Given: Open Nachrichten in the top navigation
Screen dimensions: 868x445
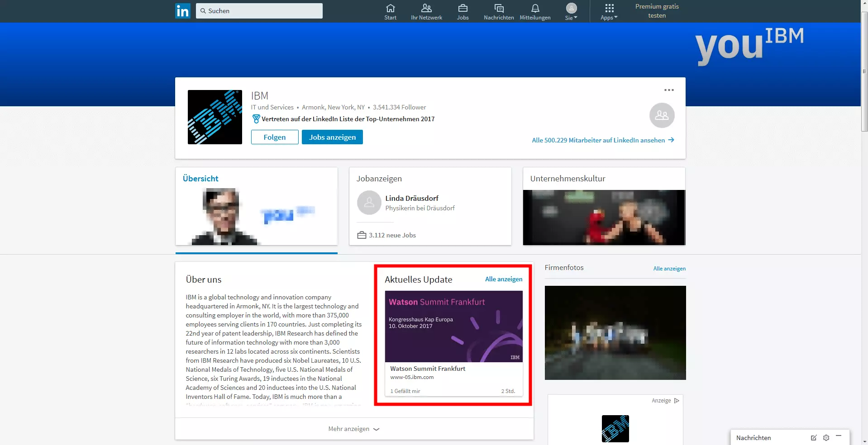Looking at the screenshot, I should pos(499,12).
